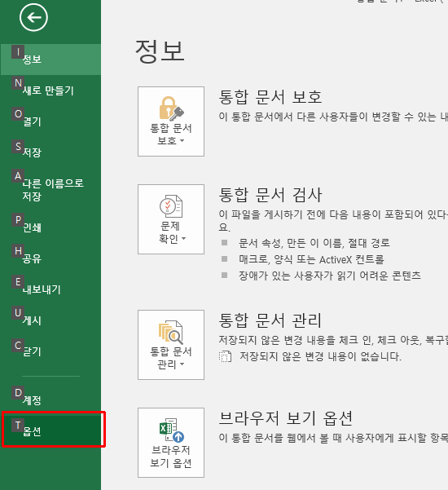
Task: Click '저장되지 않은 변경 내용이 없습니다.' text
Action: [320, 356]
